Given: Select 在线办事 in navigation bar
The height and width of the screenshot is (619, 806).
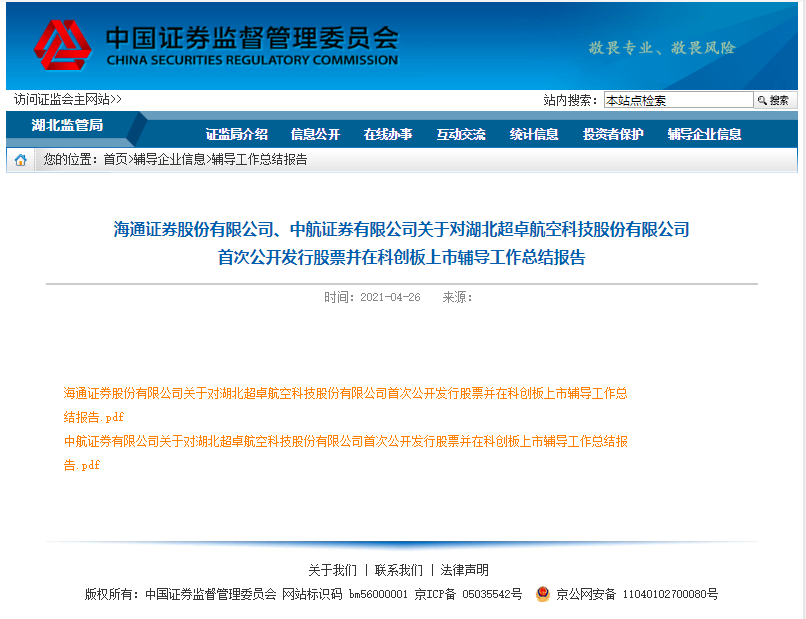Looking at the screenshot, I should 388,134.
